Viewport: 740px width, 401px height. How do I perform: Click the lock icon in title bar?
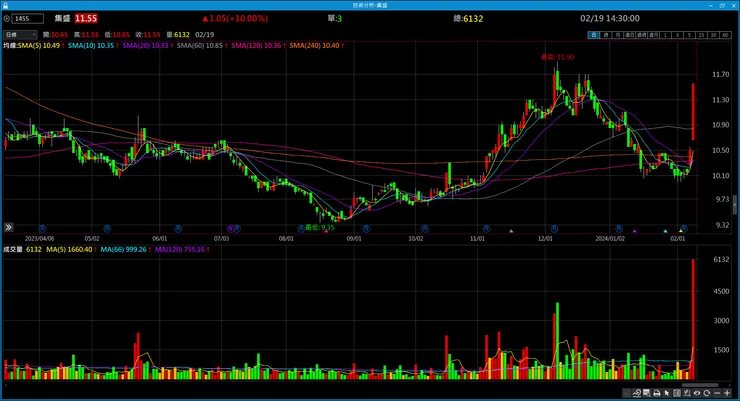5,5
